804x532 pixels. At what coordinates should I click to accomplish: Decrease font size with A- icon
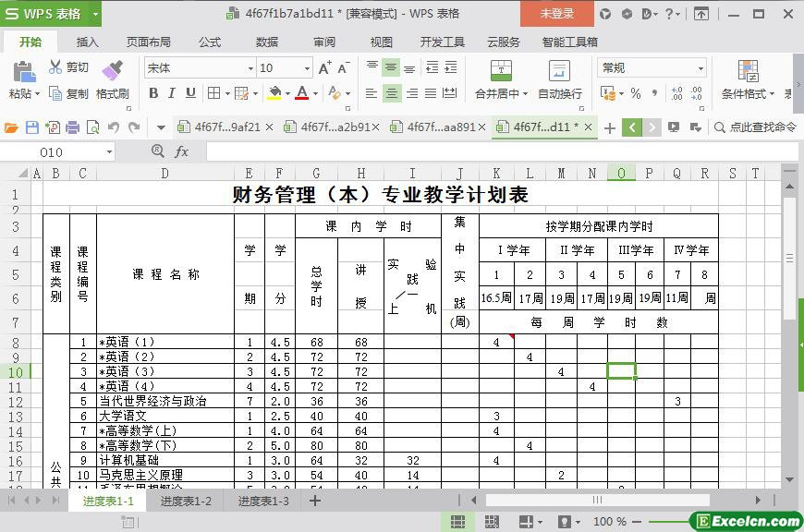[x=344, y=68]
